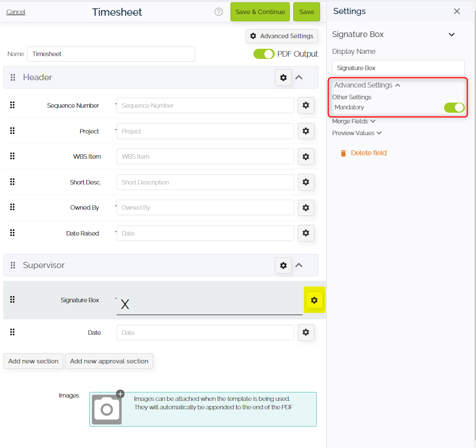The image size is (476, 448).
Task: Open template Advanced Settings button
Action: click(281, 36)
